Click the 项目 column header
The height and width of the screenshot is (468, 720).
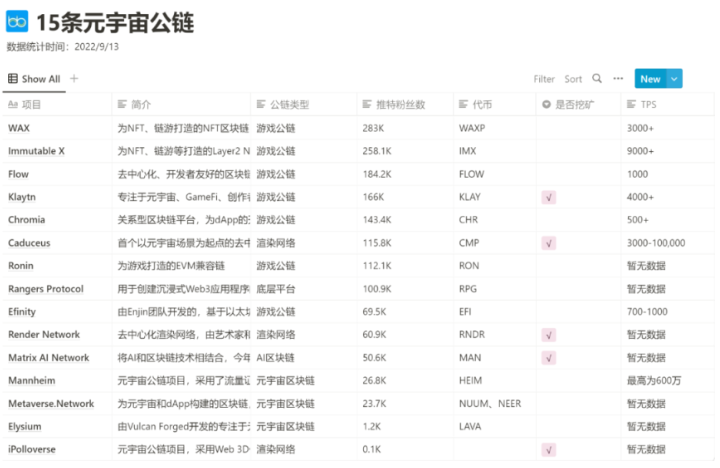57,105
